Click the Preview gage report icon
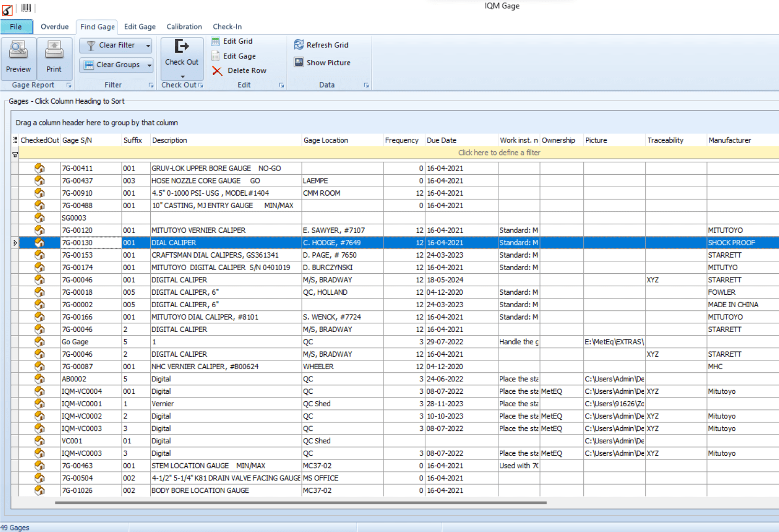This screenshot has width=779, height=532. tap(18, 51)
